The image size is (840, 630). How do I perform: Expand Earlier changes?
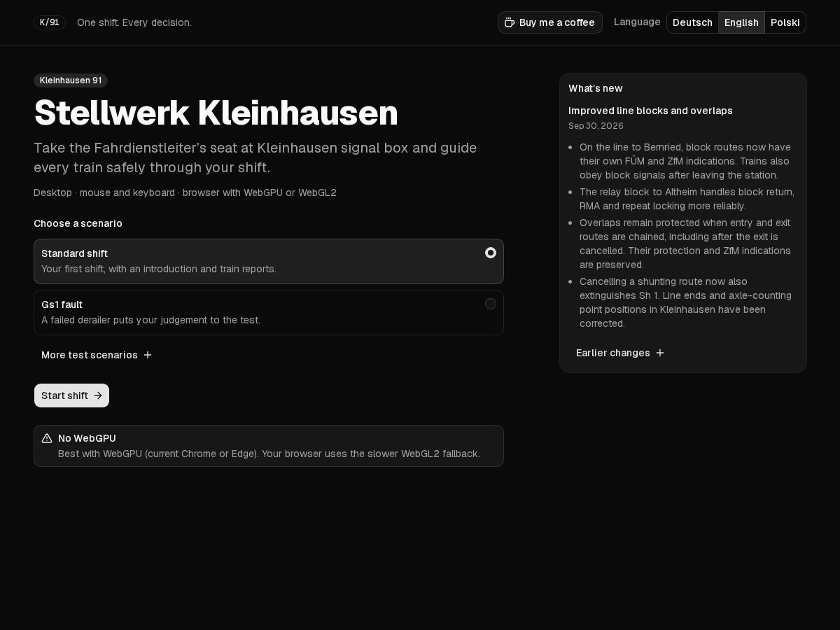(620, 353)
